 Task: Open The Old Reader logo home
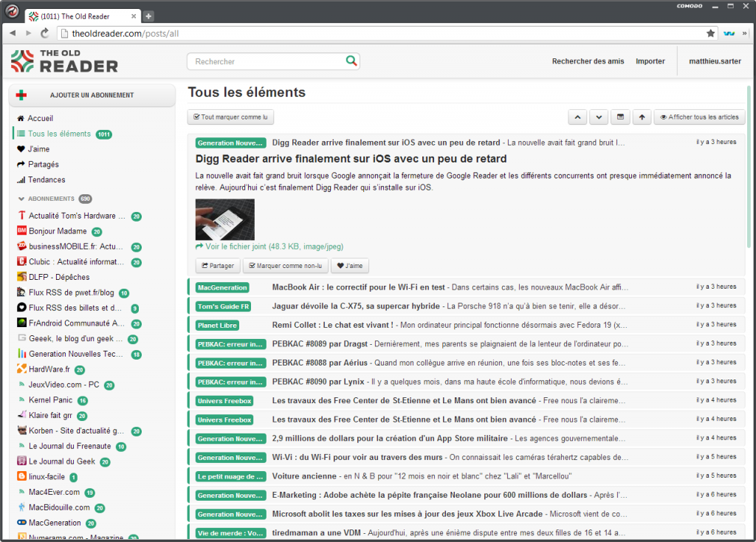click(x=64, y=61)
